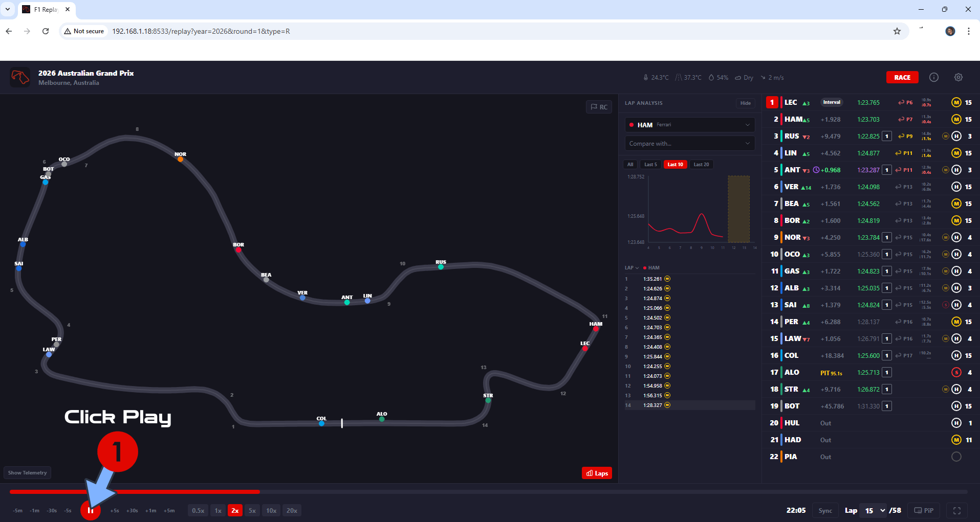Show Telemetry with the bottom-left button
Screen dimensions: 980x522
(x=27, y=472)
